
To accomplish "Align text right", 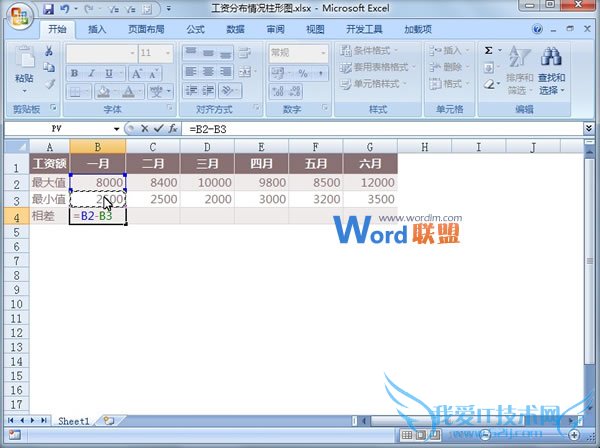I will [x=225, y=72].
